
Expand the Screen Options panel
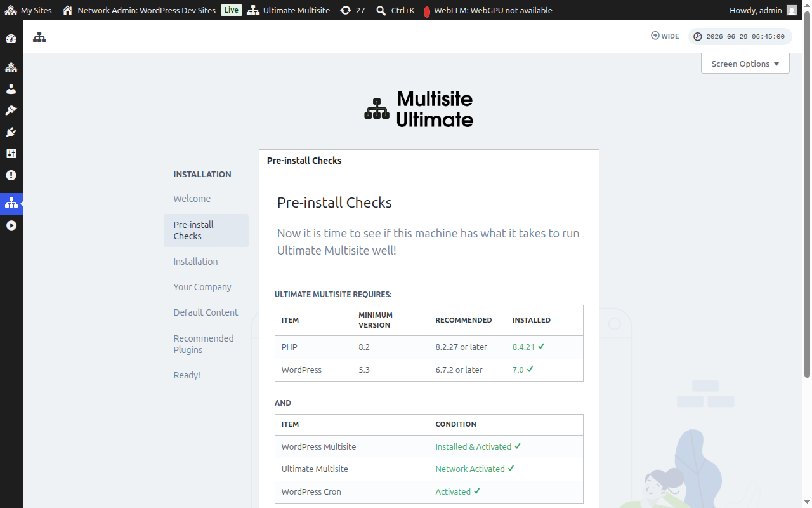(x=745, y=63)
